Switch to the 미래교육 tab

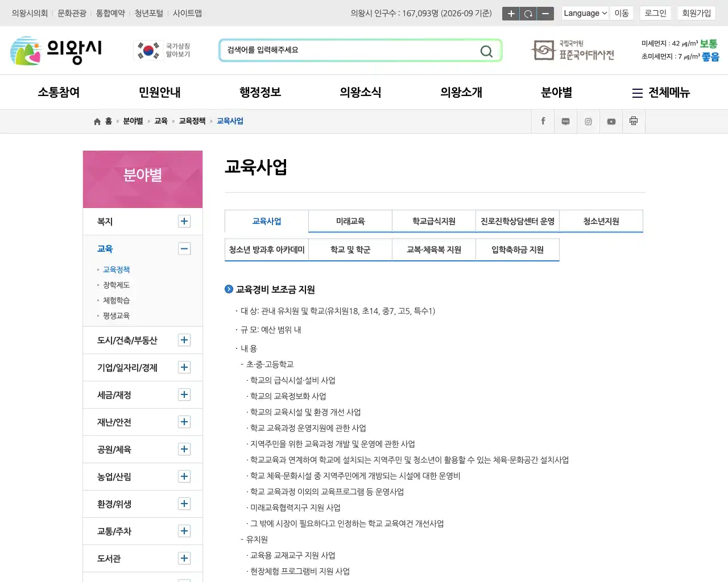[x=350, y=222]
